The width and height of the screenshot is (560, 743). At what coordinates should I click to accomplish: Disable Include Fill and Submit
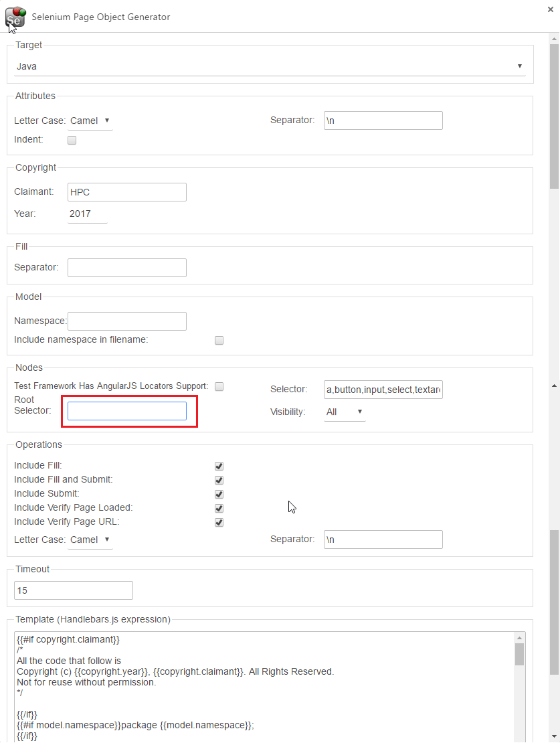tap(219, 480)
